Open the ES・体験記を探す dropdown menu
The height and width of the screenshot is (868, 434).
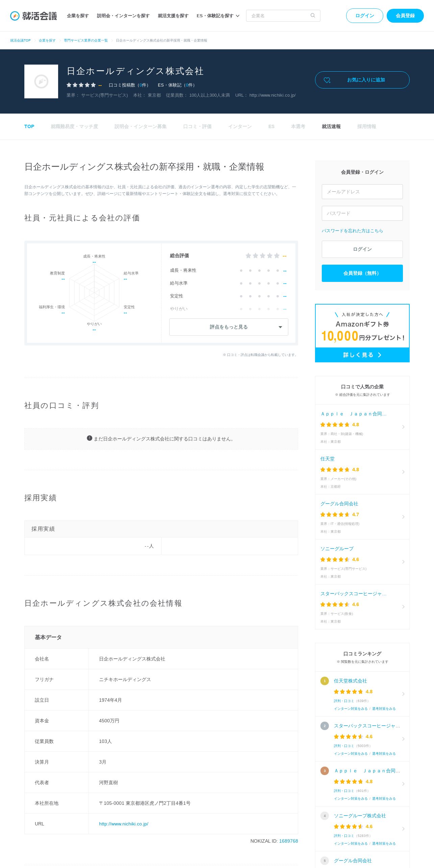click(218, 16)
